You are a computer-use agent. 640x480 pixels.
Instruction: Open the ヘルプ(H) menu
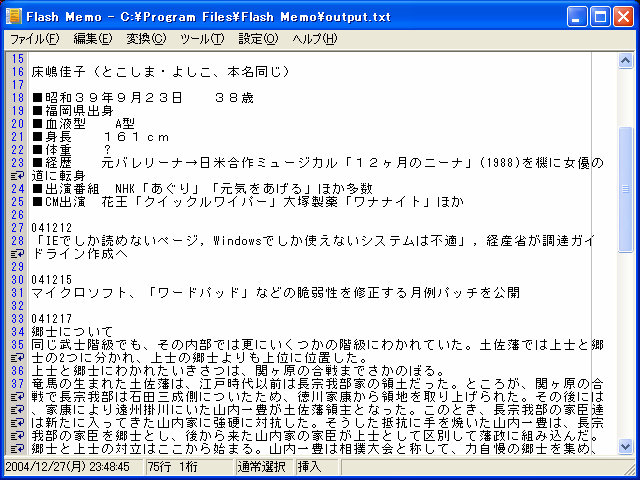tap(314, 39)
